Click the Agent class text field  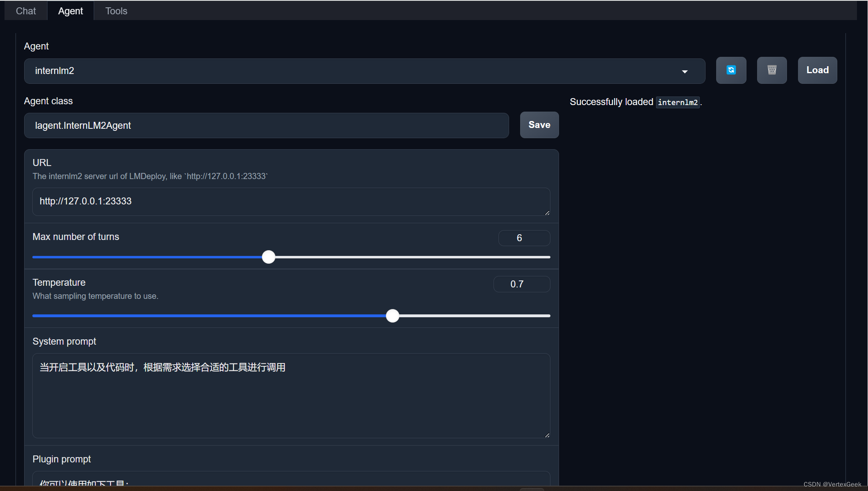266,126
